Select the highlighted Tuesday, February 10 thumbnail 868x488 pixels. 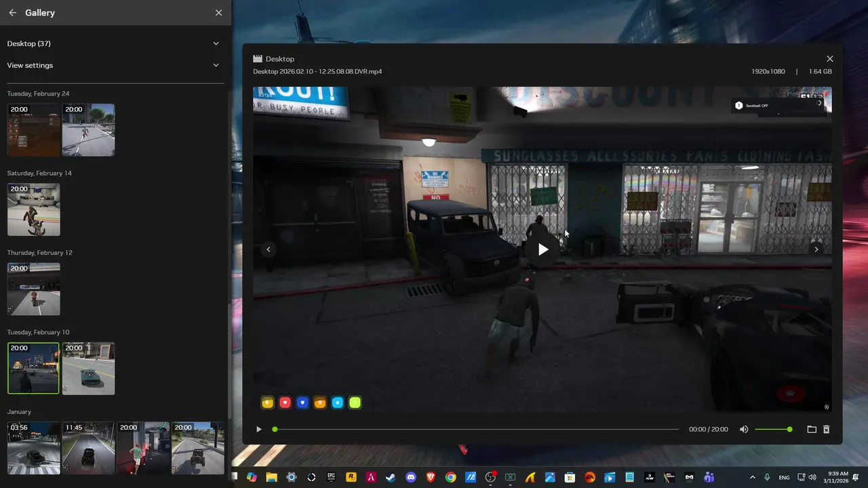[x=34, y=368]
